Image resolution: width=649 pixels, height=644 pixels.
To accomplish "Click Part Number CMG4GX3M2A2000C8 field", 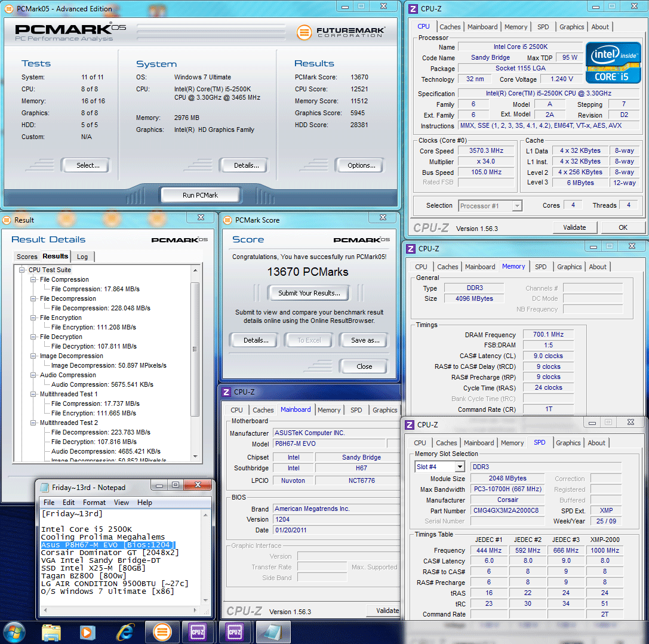I will [507, 510].
